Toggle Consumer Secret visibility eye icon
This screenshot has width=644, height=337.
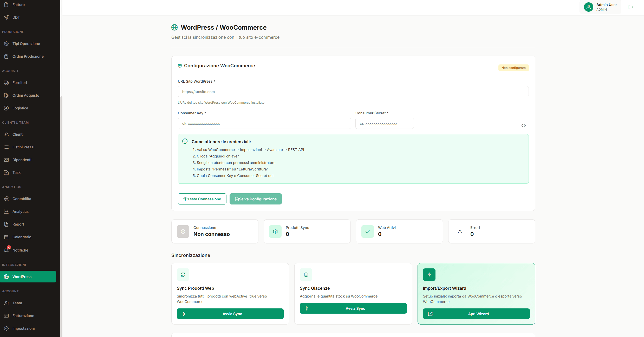coord(523,125)
